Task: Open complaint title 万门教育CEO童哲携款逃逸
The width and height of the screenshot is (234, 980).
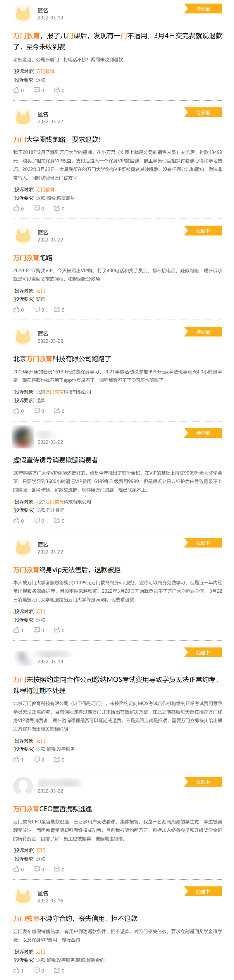Action: click(53, 809)
